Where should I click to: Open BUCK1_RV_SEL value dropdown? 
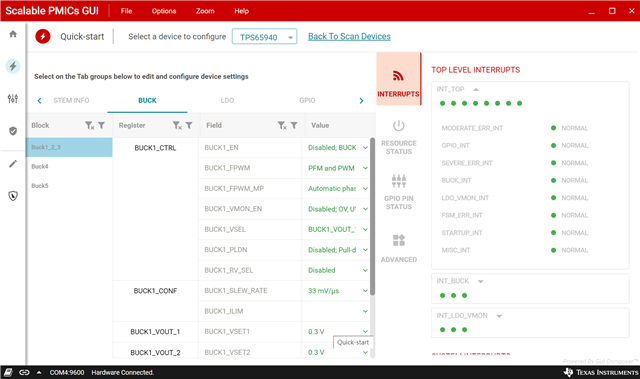(365, 270)
